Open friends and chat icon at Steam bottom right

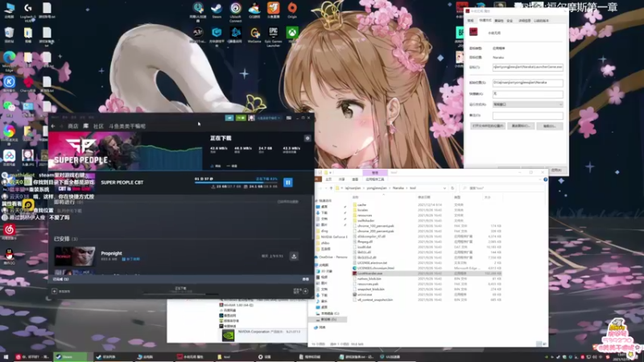click(x=305, y=291)
